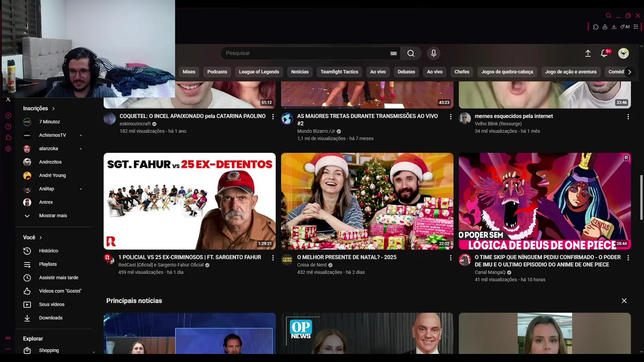Screen dimensions: 644x362
Task: Open 7 Minutoz subscription channel
Action: coord(53,122)
